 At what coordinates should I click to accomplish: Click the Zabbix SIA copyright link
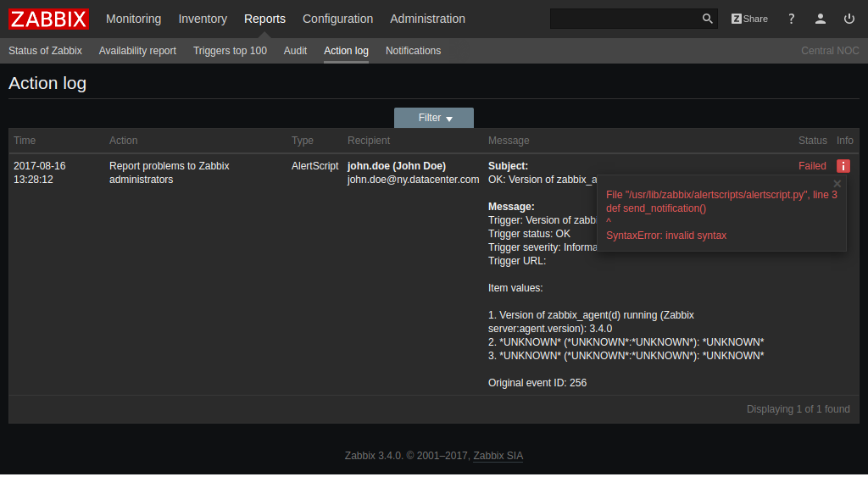click(498, 456)
